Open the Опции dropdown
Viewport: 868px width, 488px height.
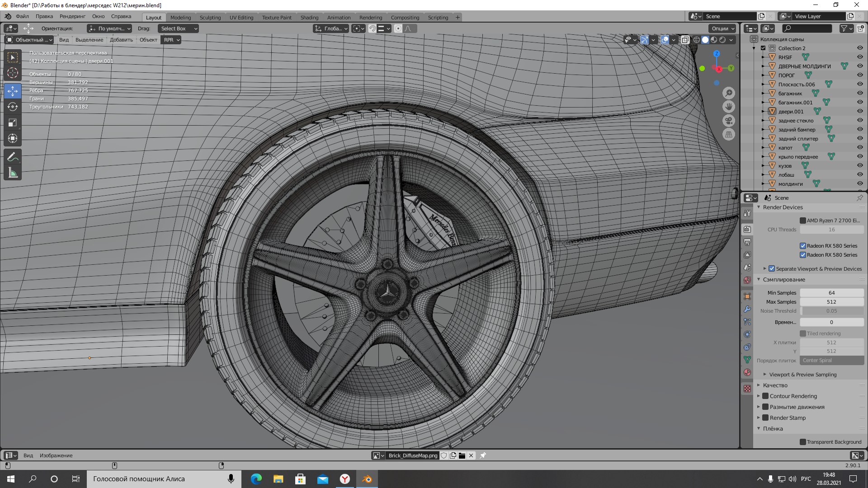tap(722, 28)
